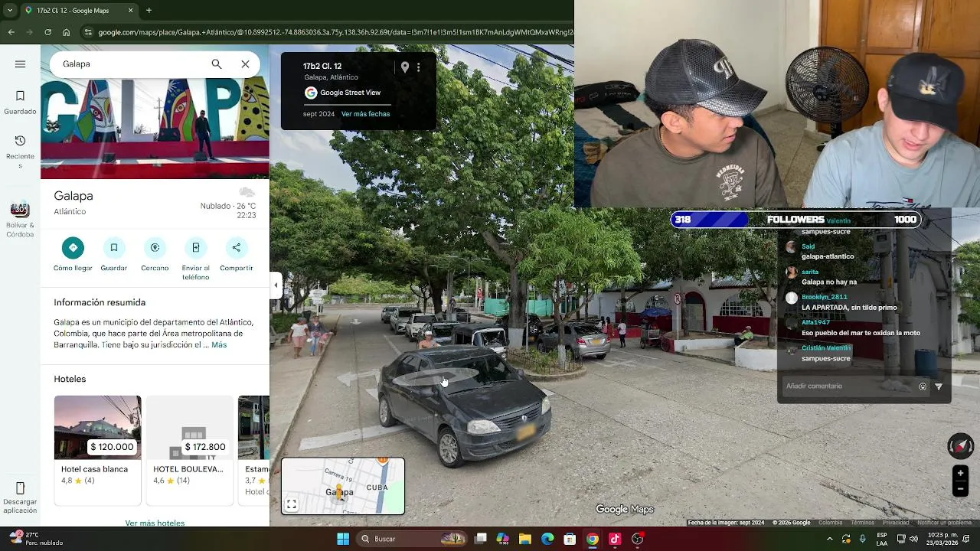Screen dimensions: 980x551
Task: Open the Windows Start menu
Action: 343,539
